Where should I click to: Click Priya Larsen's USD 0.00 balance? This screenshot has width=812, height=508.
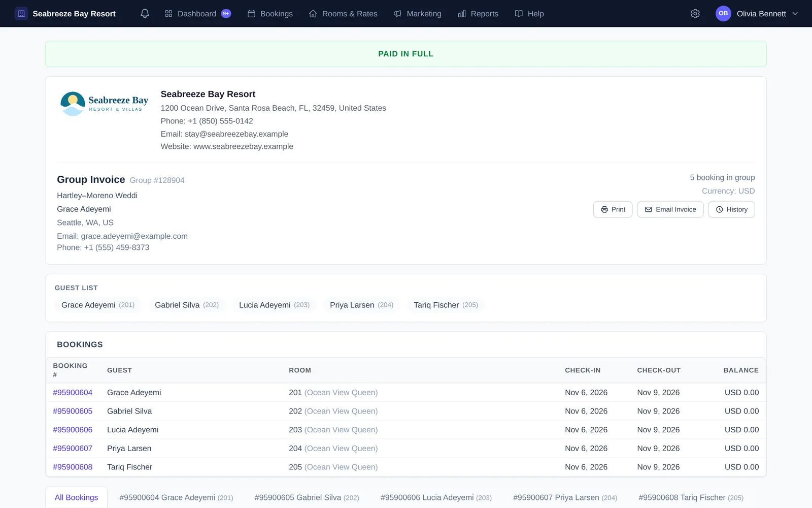click(741, 449)
